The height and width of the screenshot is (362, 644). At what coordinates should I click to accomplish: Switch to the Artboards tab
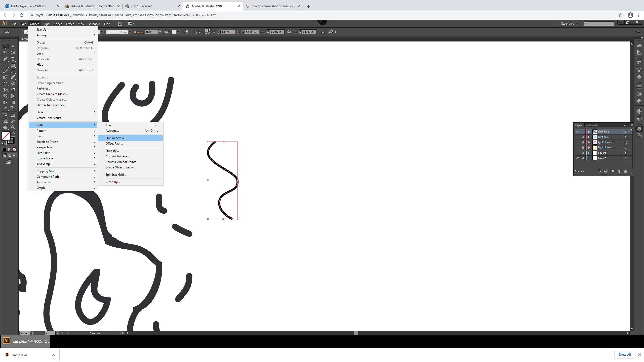pyautogui.click(x=592, y=125)
